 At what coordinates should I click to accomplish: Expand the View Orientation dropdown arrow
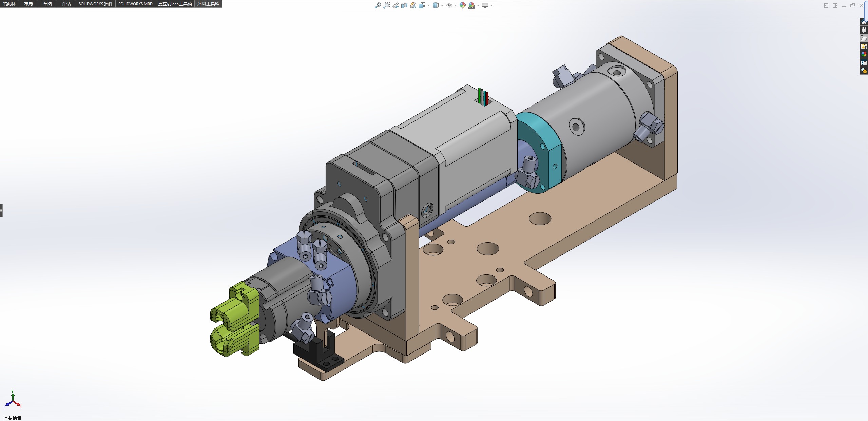[429, 5]
